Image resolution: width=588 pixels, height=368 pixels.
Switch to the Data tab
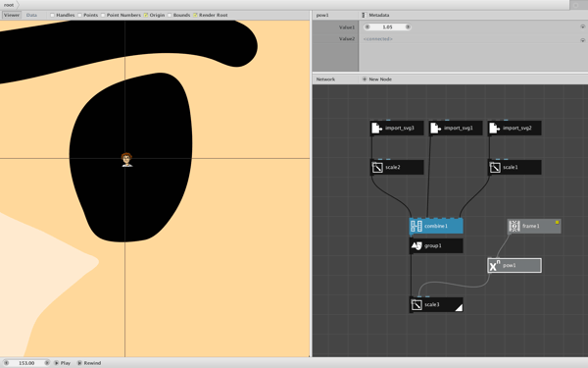[31, 15]
